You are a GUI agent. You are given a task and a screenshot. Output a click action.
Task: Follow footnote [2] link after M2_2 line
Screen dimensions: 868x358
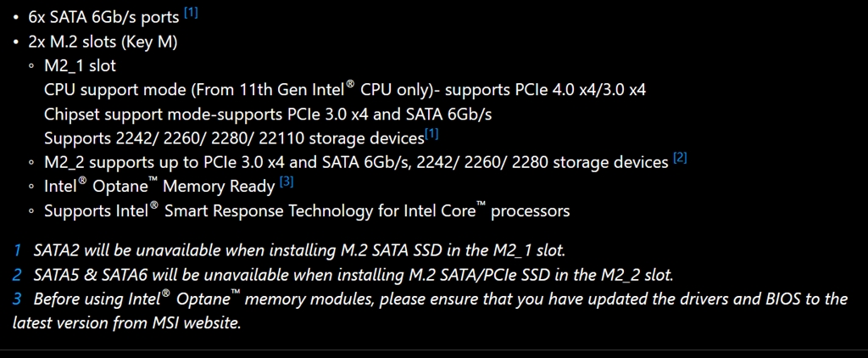(x=680, y=158)
